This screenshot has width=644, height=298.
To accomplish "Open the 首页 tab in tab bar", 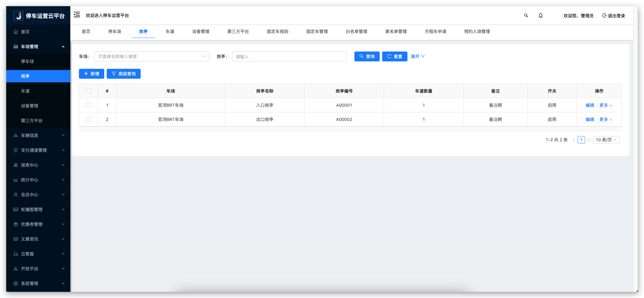I will (86, 31).
